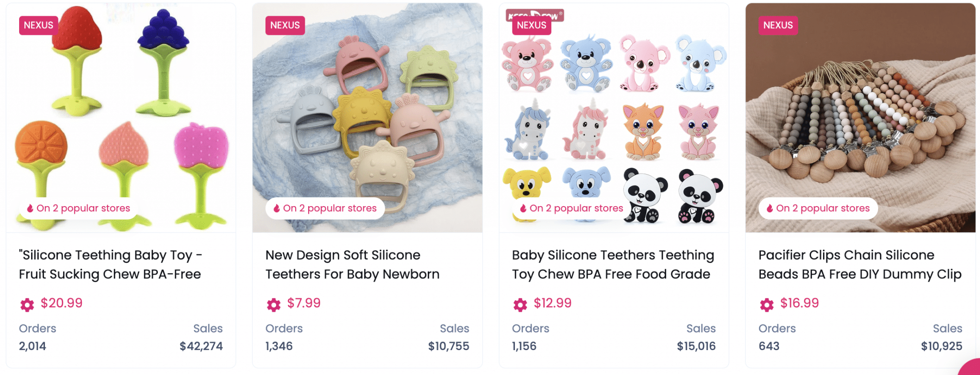Viewport: 980px width, 375px height.
Task: Open "Pacifier Clips Chain Silicone Beads" title
Action: (859, 265)
